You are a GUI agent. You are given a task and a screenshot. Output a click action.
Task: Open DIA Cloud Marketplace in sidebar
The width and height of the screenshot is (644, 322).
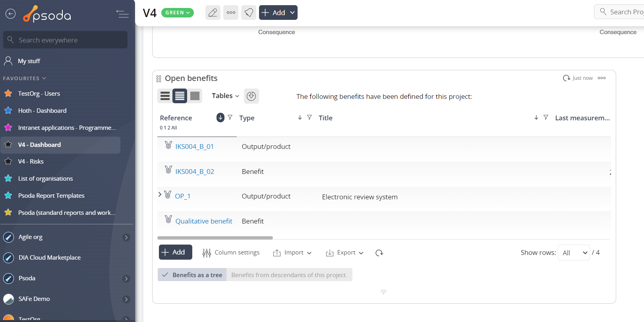(x=49, y=258)
